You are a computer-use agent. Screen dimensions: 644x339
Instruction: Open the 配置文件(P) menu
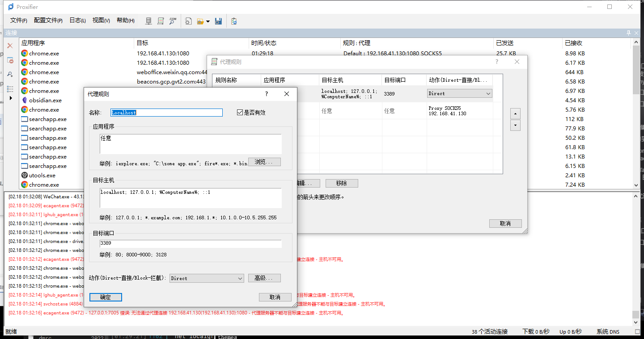(x=48, y=21)
